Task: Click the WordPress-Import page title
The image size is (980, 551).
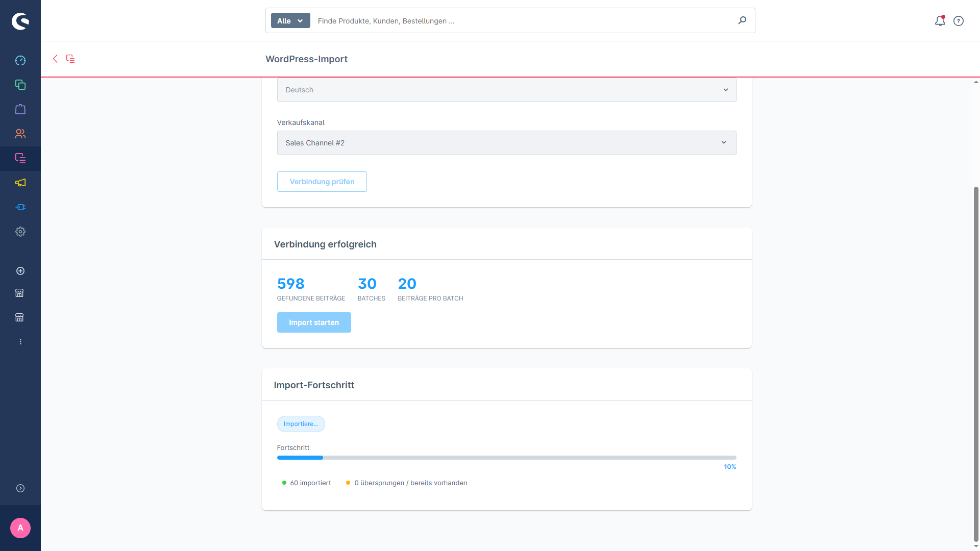Action: tap(306, 59)
